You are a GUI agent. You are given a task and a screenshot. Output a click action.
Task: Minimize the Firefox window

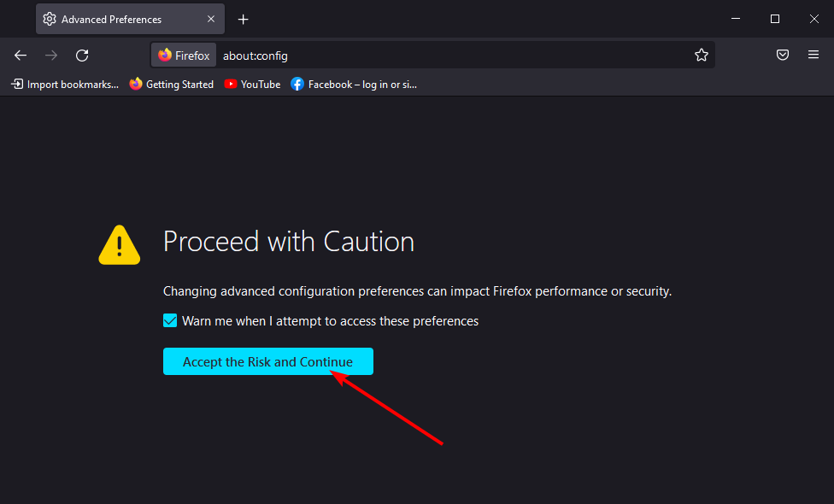[736, 19]
